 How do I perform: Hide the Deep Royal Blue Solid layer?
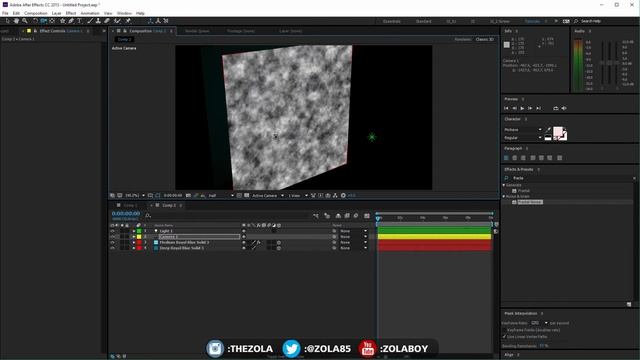112,248
